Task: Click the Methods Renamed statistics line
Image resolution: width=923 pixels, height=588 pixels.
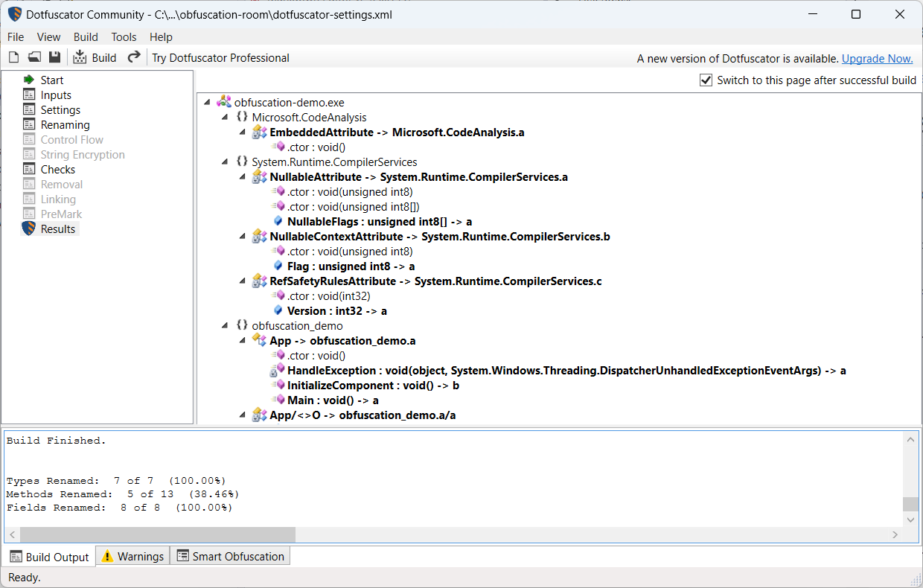Action: click(x=123, y=494)
